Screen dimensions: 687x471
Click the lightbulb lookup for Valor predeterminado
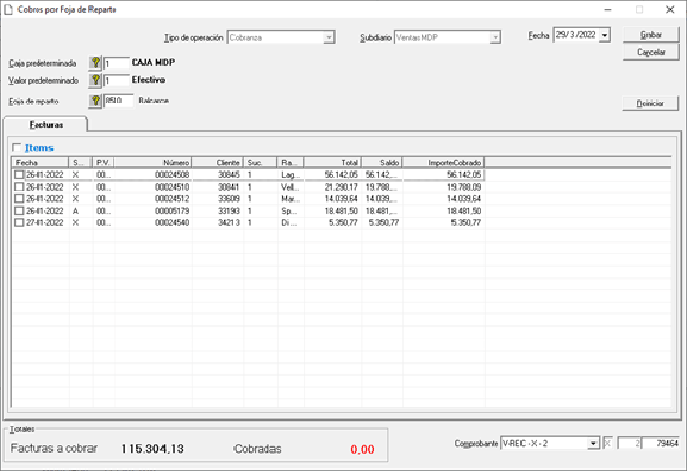(x=95, y=80)
